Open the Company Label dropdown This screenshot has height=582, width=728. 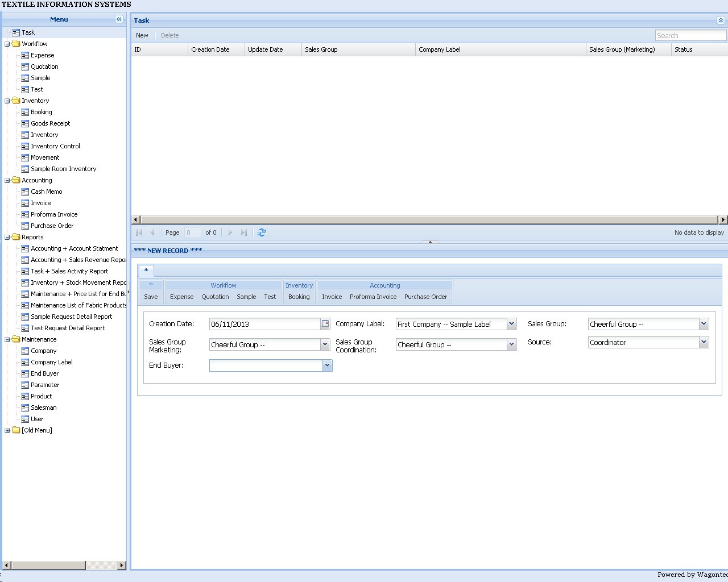tap(512, 324)
